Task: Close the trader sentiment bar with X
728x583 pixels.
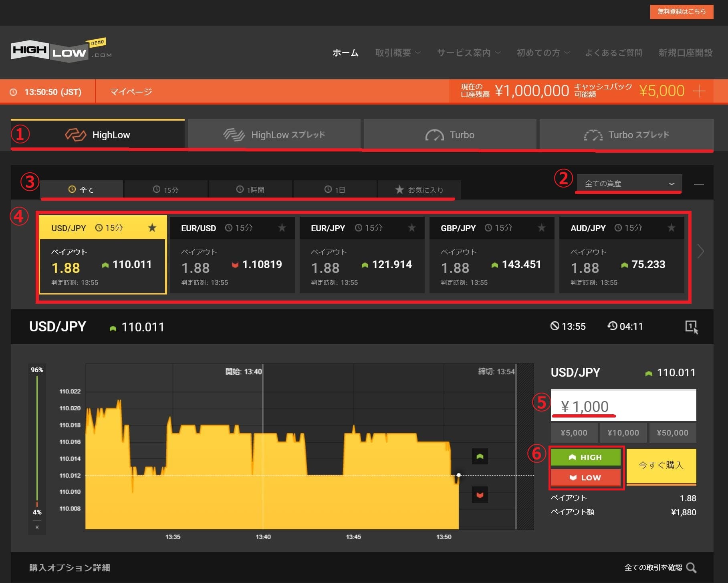Action: pyautogui.click(x=37, y=527)
